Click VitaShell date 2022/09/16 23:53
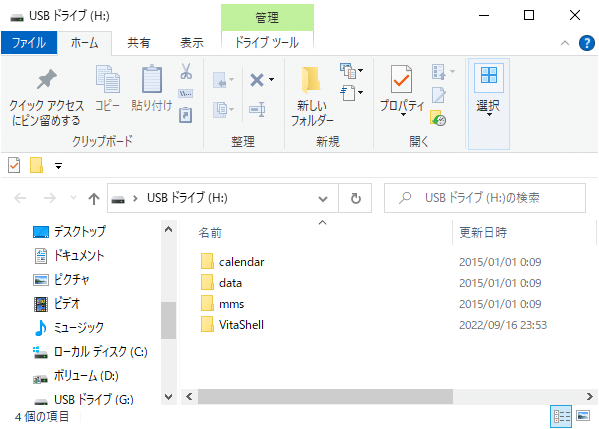The height and width of the screenshot is (429, 599). (503, 325)
